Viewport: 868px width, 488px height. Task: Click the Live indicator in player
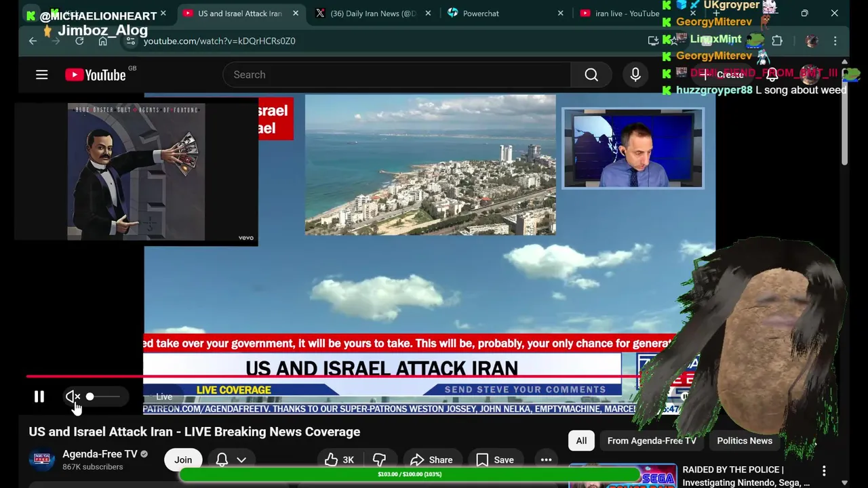(x=164, y=396)
